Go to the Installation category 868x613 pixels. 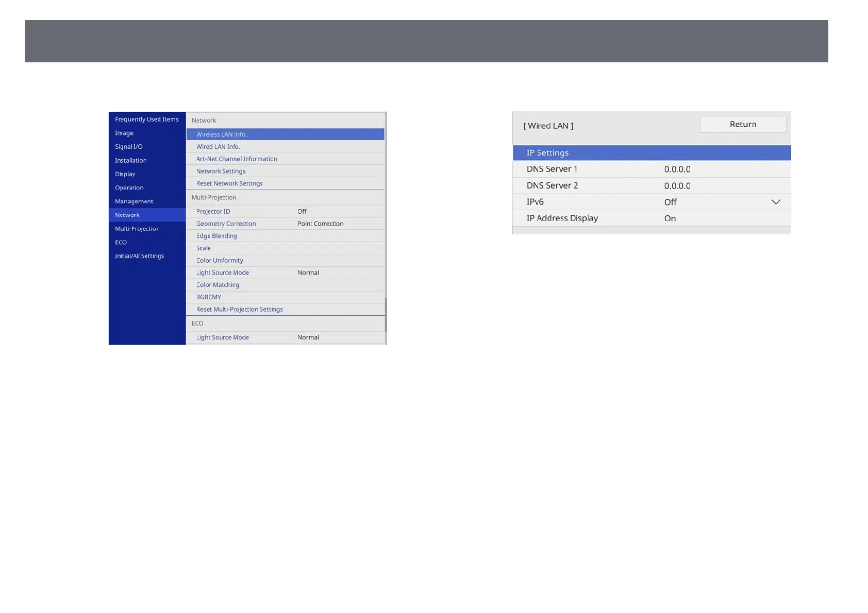coord(147,160)
